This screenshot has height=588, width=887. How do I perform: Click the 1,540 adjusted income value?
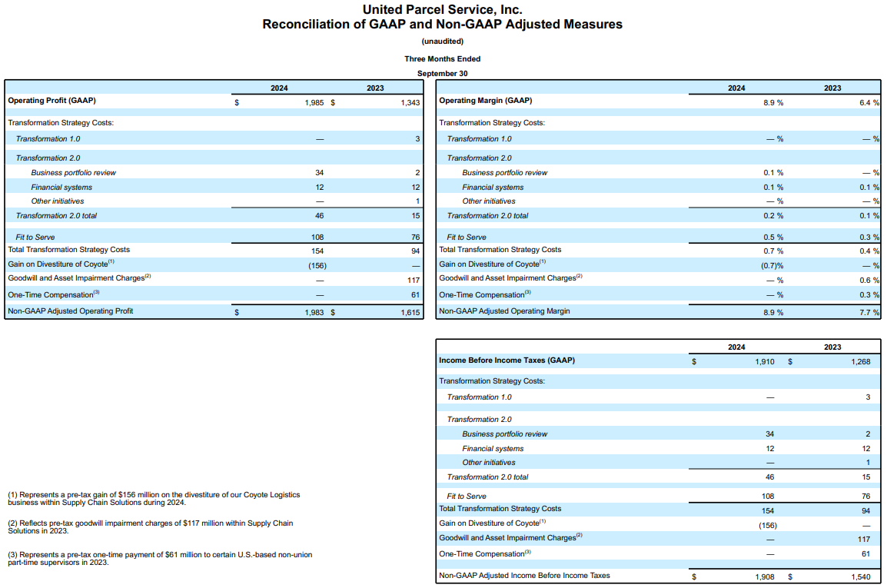[x=860, y=576]
